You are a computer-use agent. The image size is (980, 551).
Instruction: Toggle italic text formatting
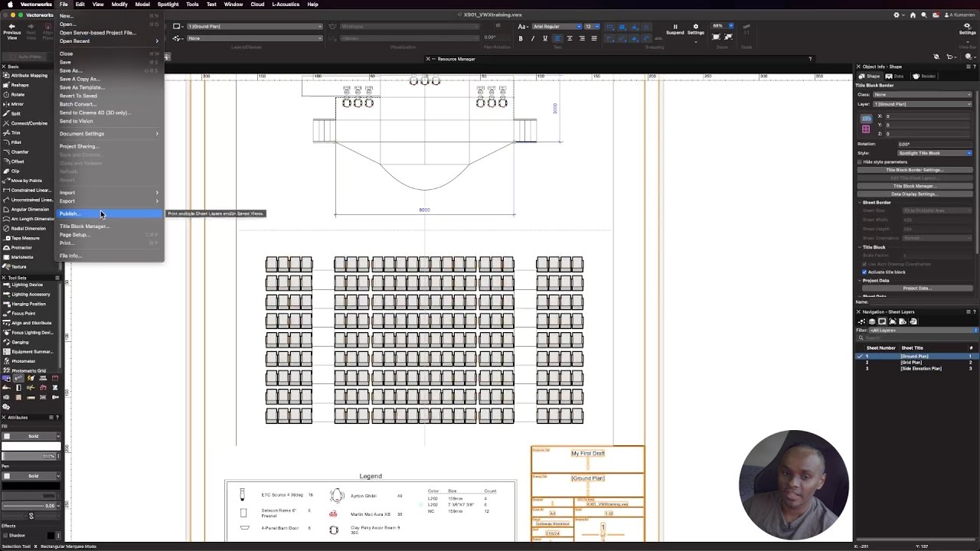point(533,38)
